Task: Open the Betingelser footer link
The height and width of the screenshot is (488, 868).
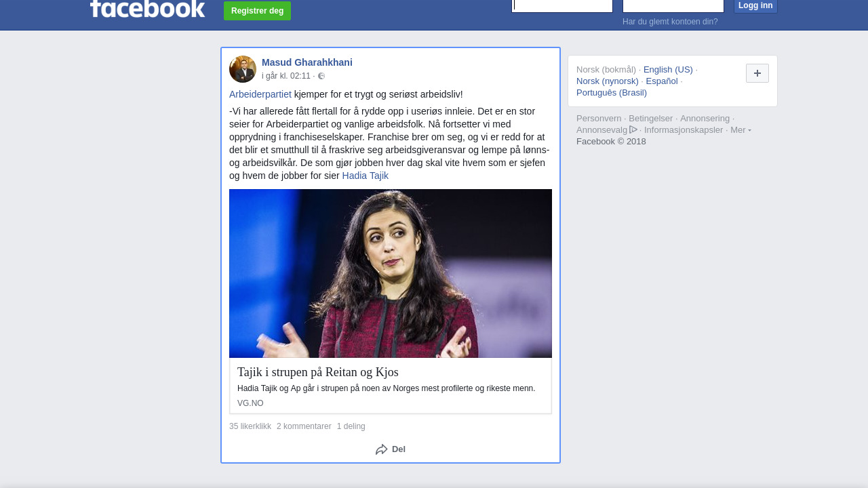Action: click(x=651, y=119)
